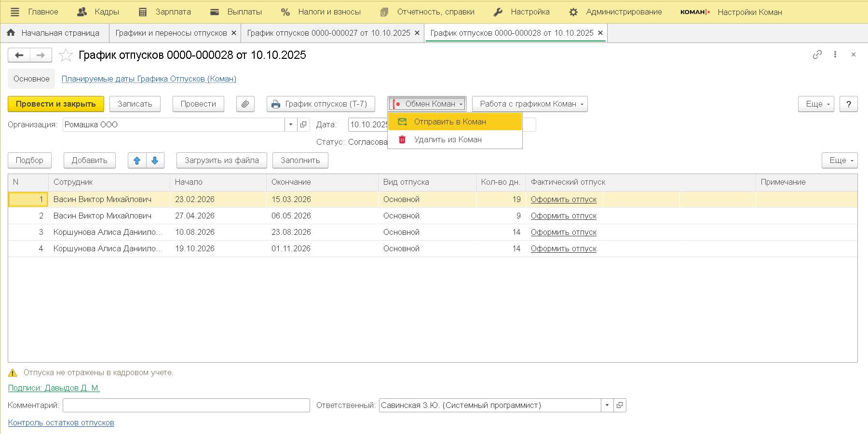Click the paperclip attachments icon
Image resolution: width=868 pixels, height=434 pixels.
245,104
